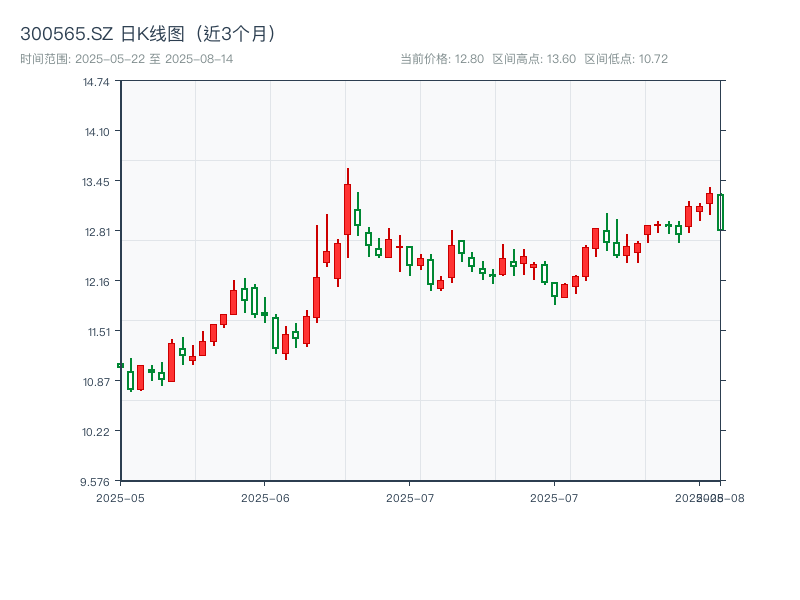Click the current price 12.80 label

pos(442,59)
